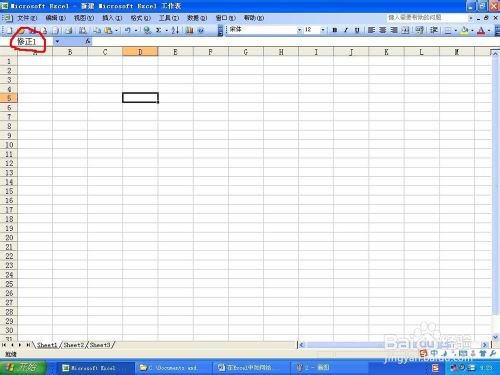This screenshot has height=375, width=500.
Task: Click horizontal scrollbar left arrow
Action: tap(301, 345)
